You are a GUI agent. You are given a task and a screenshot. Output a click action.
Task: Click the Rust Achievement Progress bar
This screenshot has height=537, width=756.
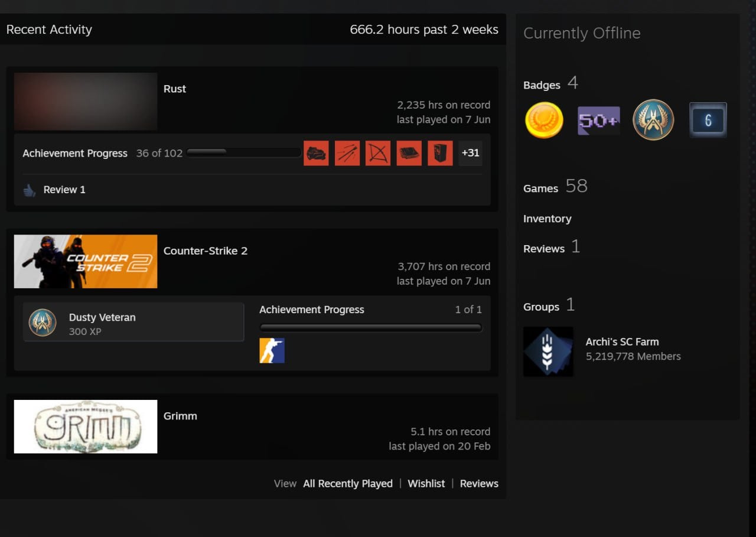[243, 152]
